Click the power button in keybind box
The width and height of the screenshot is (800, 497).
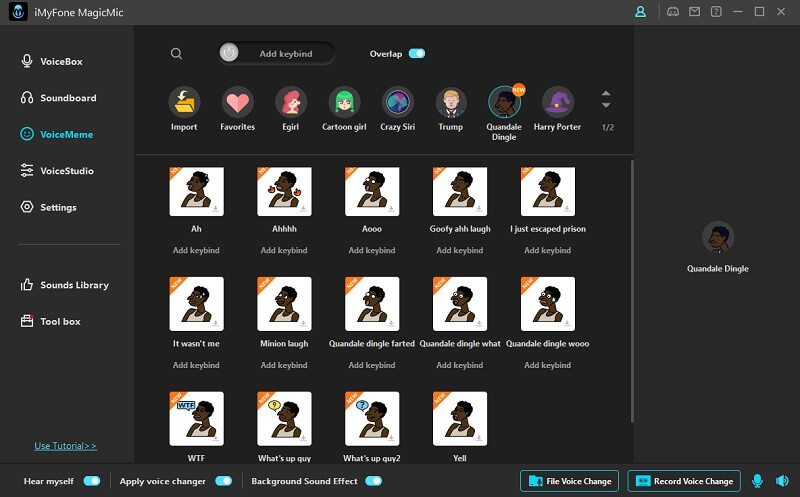click(229, 53)
